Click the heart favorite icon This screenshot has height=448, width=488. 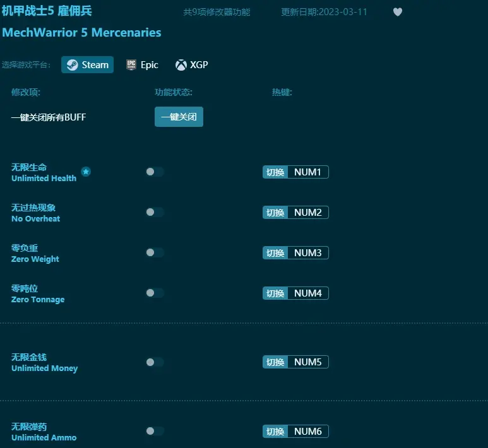click(398, 12)
